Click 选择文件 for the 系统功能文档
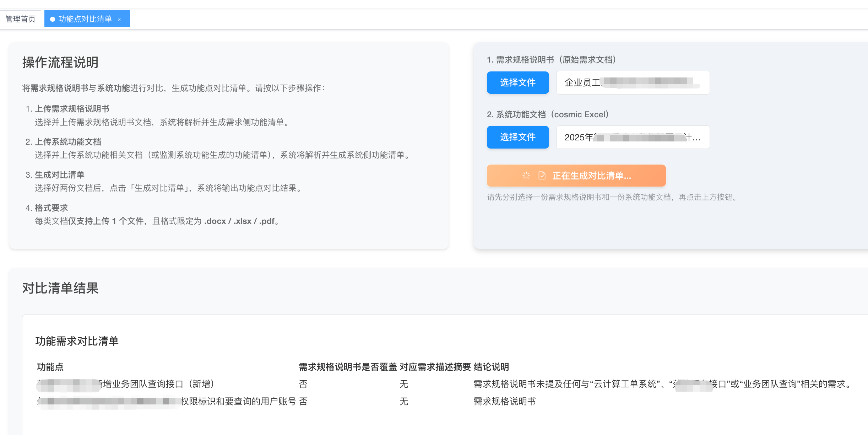Screen dimensions: 868x435 point(517,137)
